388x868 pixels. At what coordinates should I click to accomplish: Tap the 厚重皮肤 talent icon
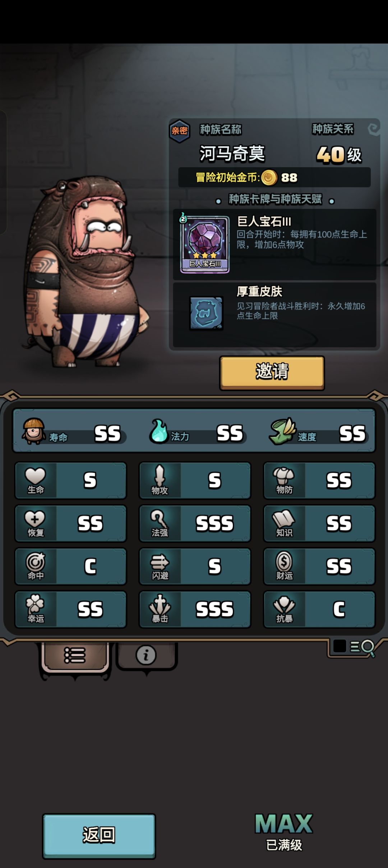(206, 313)
